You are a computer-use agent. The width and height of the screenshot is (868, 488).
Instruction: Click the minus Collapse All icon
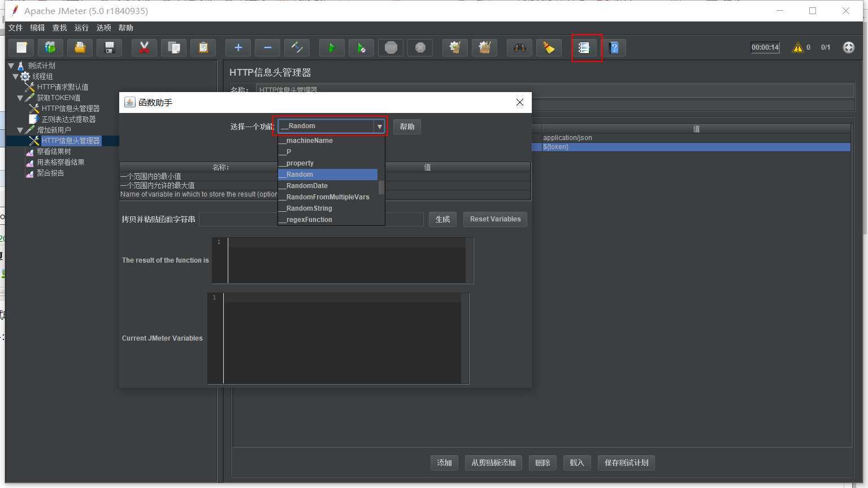(x=267, y=47)
